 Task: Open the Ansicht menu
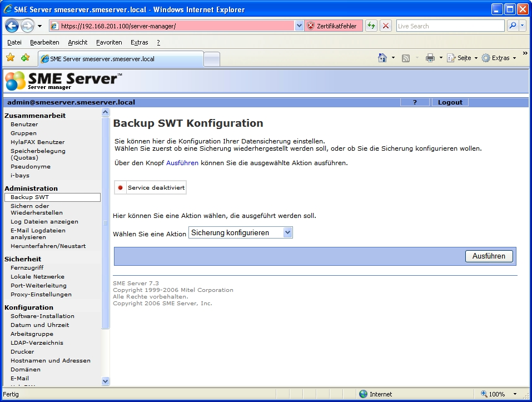78,42
